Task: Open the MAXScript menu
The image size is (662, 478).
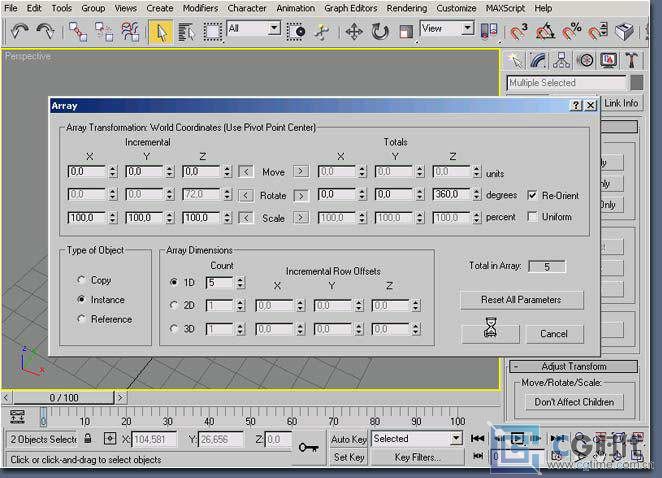Action: tap(505, 8)
